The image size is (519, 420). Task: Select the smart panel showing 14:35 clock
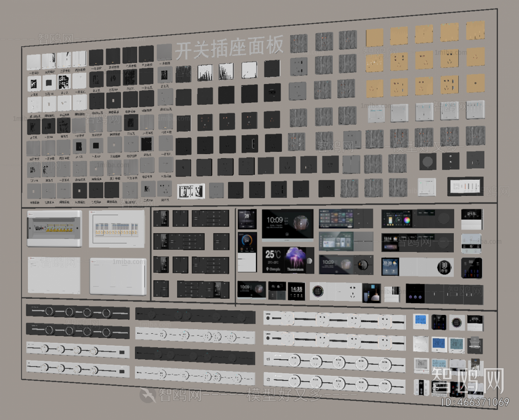[296, 291]
